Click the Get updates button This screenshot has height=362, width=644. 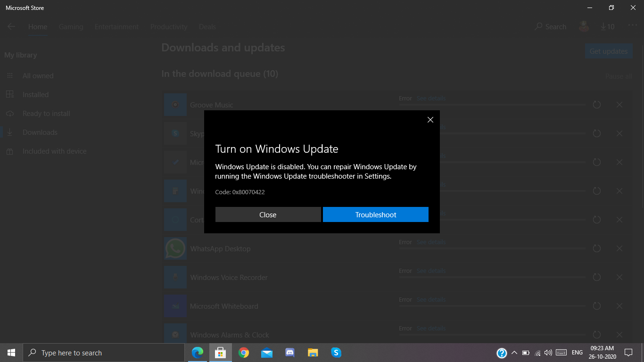click(x=608, y=51)
